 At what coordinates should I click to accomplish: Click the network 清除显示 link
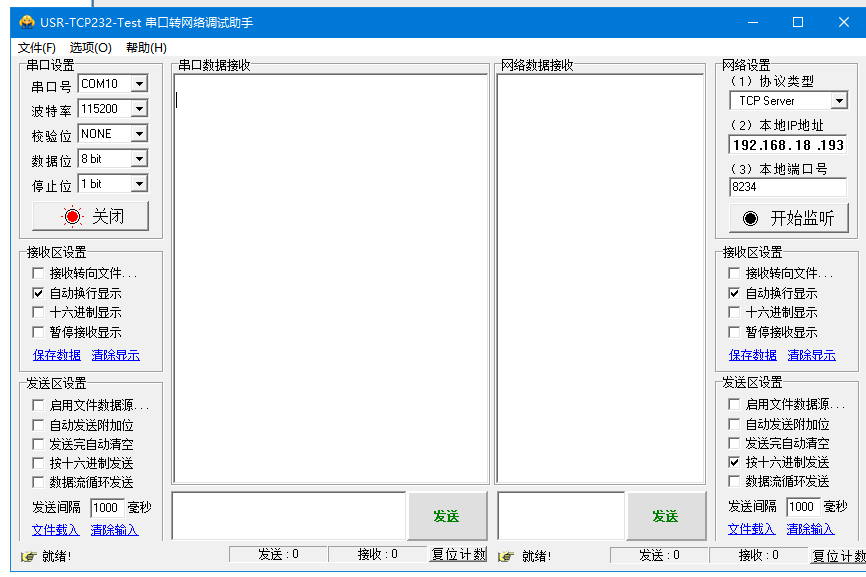pos(811,355)
